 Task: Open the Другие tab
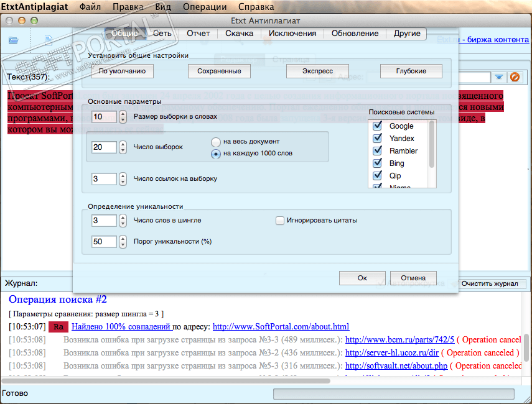point(407,34)
